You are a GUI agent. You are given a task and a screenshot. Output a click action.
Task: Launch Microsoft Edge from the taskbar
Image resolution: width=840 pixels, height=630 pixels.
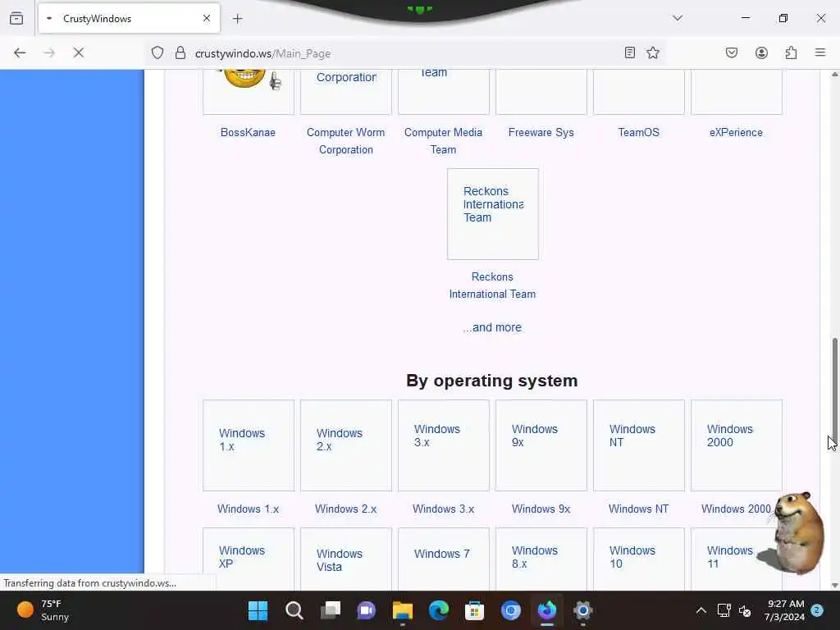point(439,610)
